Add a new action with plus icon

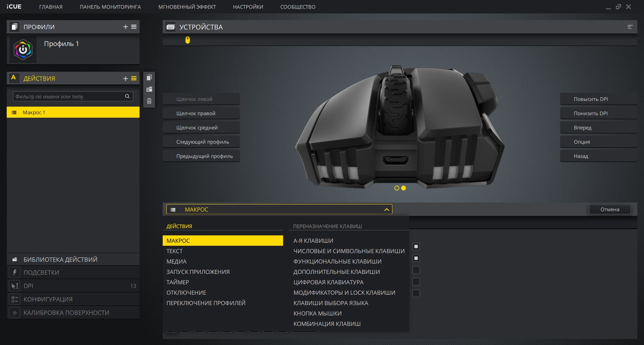125,78
